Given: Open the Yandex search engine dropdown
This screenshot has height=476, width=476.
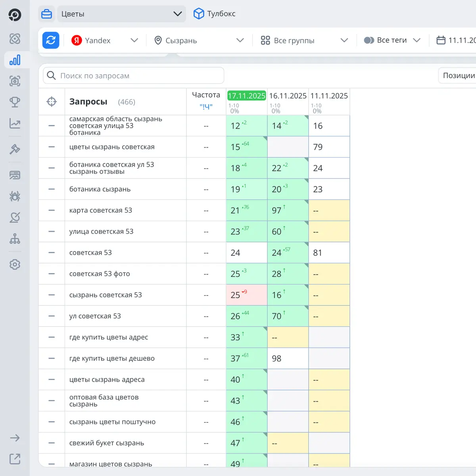Looking at the screenshot, I should [105, 40].
